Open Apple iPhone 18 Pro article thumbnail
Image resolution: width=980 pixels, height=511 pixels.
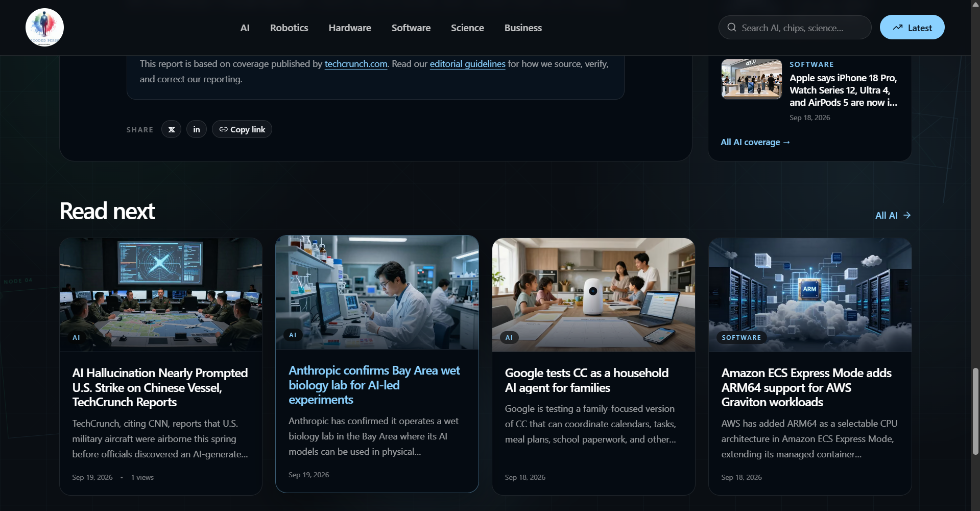pyautogui.click(x=751, y=79)
